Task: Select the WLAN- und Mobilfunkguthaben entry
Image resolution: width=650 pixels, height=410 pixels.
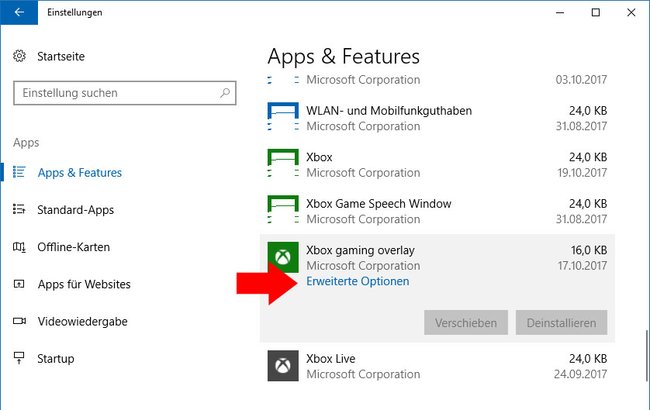Action: [x=437, y=118]
